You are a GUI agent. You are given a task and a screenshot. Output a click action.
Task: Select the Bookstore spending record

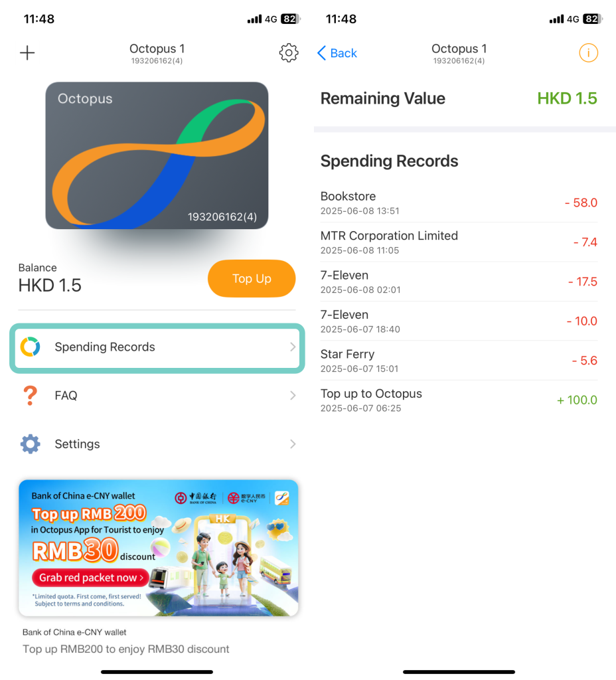[459, 203]
